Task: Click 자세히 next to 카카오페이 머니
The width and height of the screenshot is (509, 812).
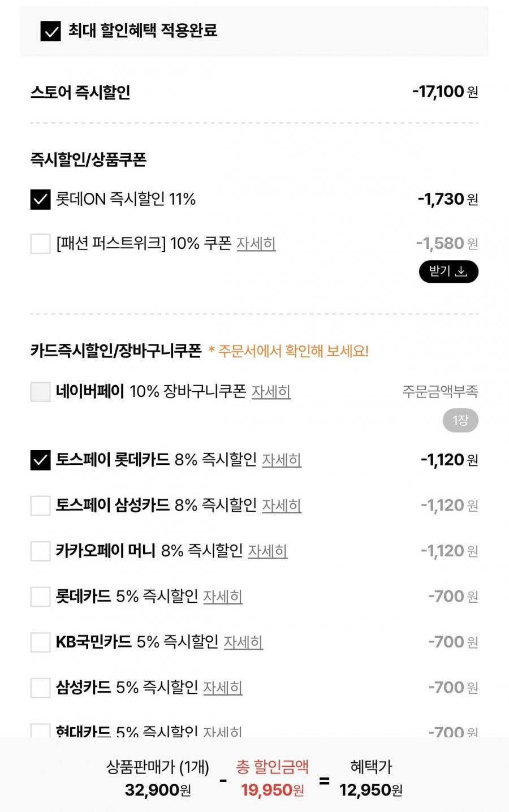Action: pyautogui.click(x=268, y=551)
